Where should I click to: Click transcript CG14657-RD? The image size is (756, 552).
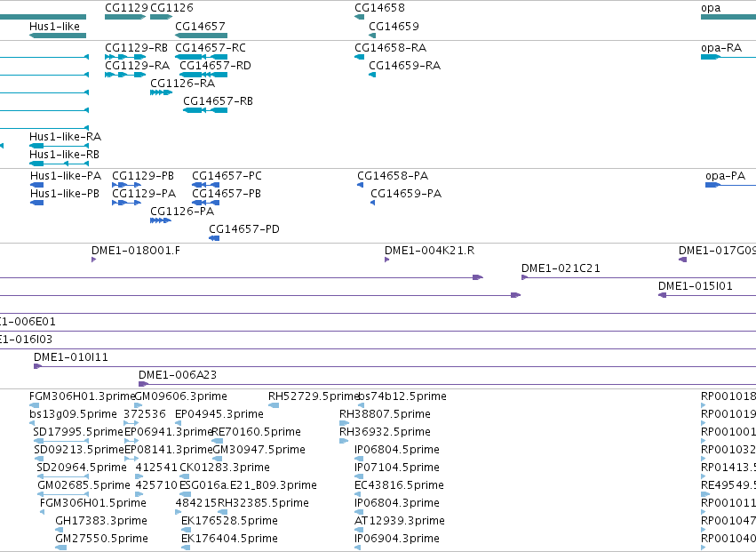coord(216,66)
